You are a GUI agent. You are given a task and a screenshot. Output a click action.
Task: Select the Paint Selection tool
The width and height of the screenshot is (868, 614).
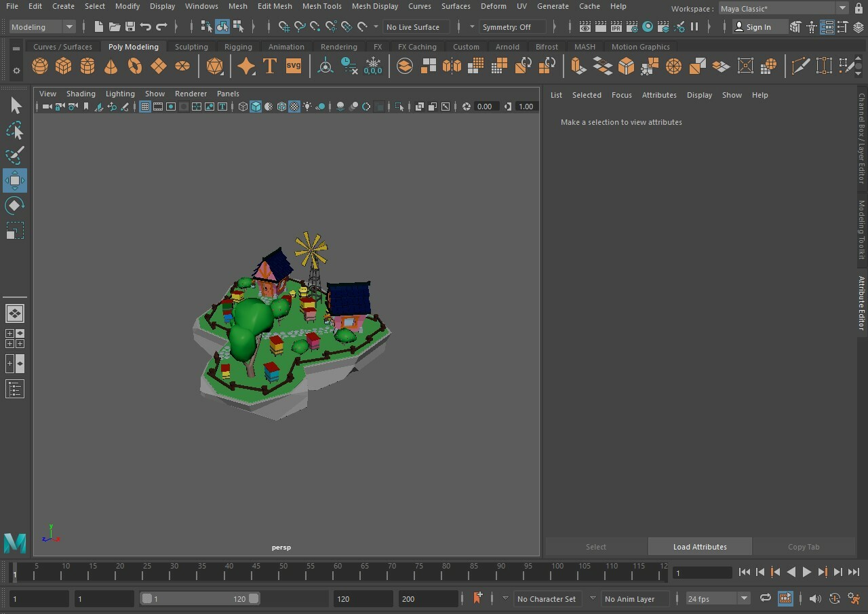pos(14,155)
